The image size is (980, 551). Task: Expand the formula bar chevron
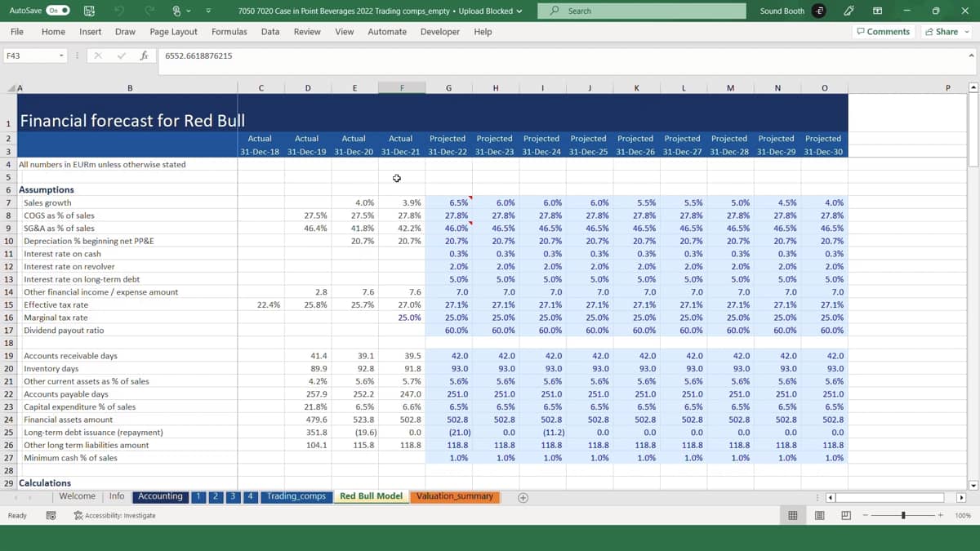[x=971, y=56]
